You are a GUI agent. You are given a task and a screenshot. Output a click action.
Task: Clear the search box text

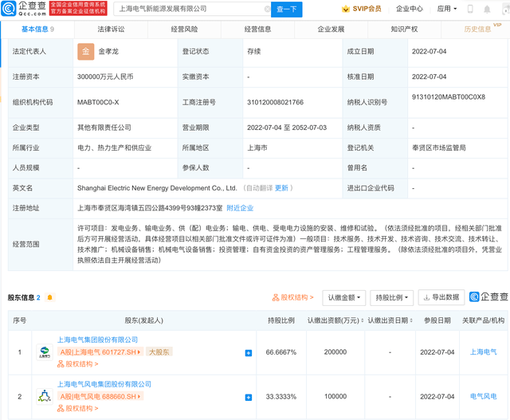pyautogui.click(x=268, y=9)
